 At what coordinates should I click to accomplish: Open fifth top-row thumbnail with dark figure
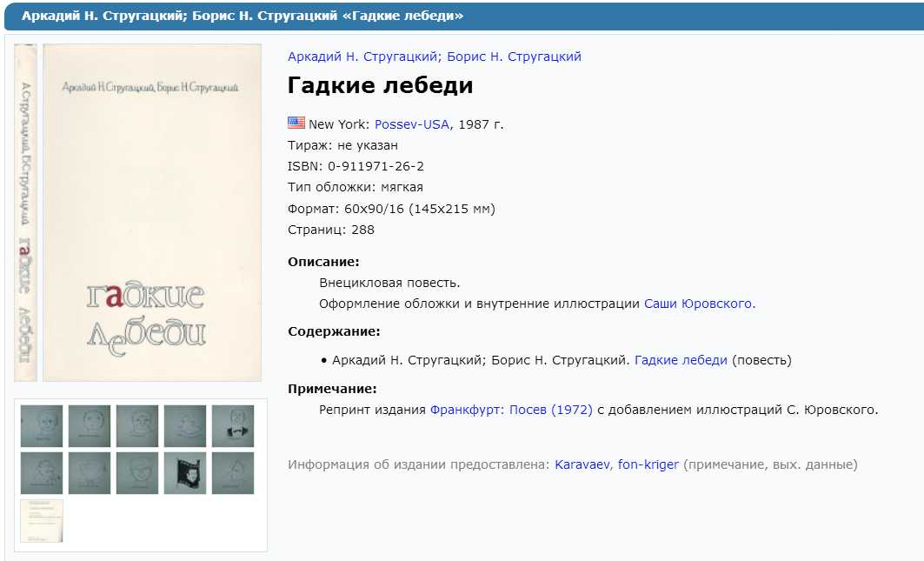[233, 426]
